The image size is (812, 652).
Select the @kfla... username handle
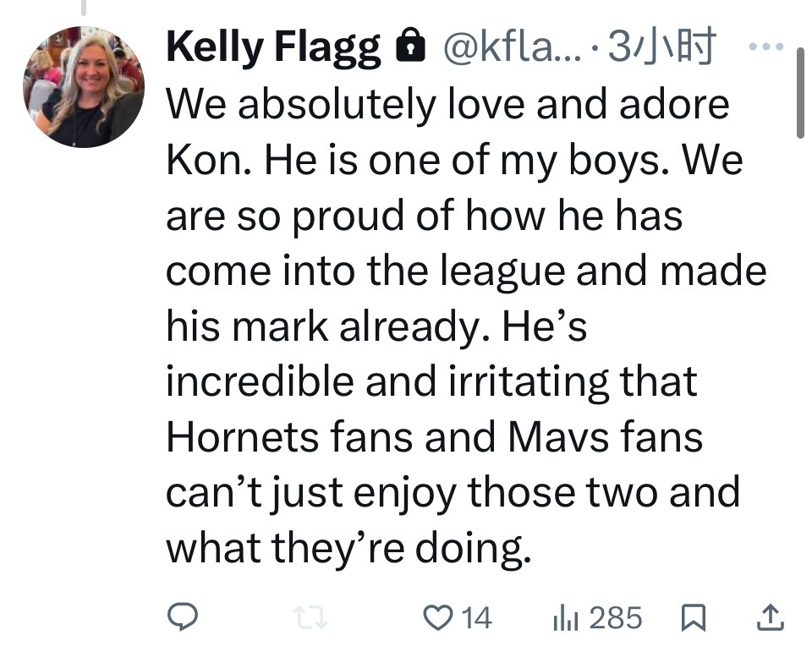[513, 47]
